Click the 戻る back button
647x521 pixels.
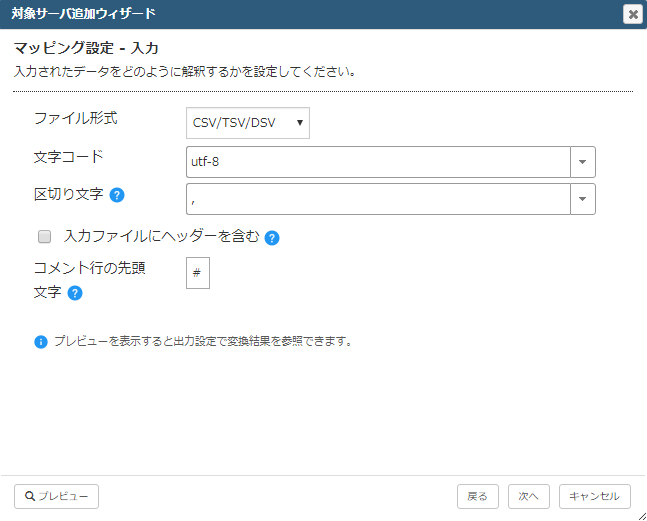477,496
